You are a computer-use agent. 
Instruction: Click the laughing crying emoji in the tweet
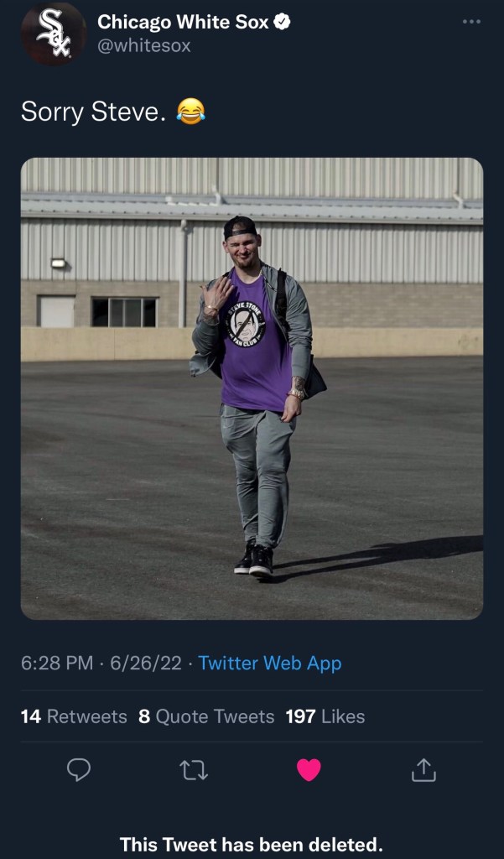(x=191, y=111)
